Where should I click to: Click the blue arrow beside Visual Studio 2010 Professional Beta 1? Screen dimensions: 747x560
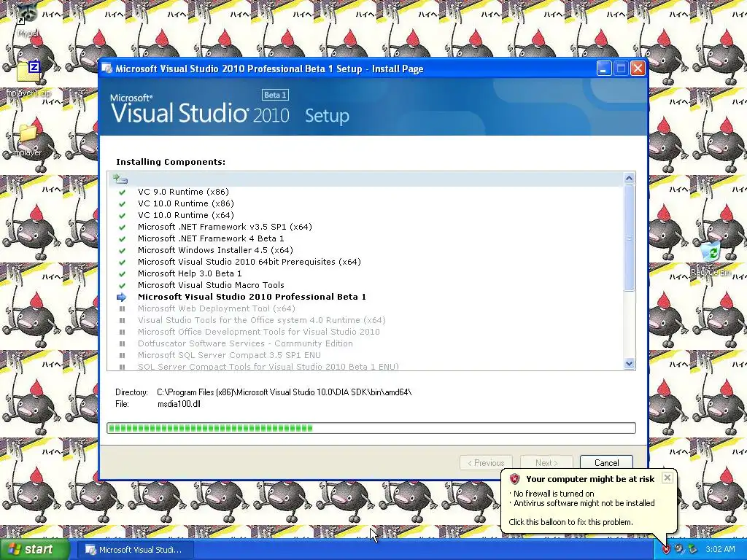pos(122,297)
